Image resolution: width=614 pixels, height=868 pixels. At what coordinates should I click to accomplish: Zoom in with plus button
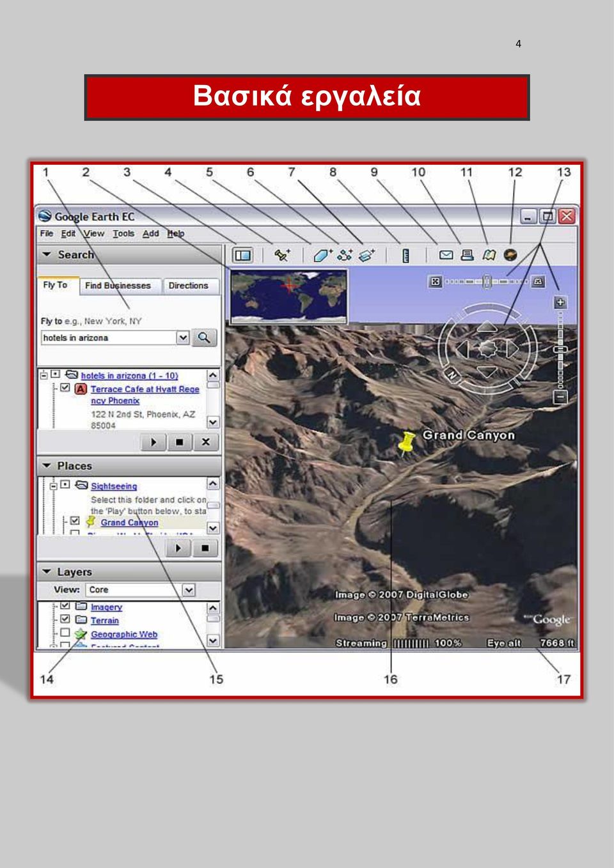[560, 302]
